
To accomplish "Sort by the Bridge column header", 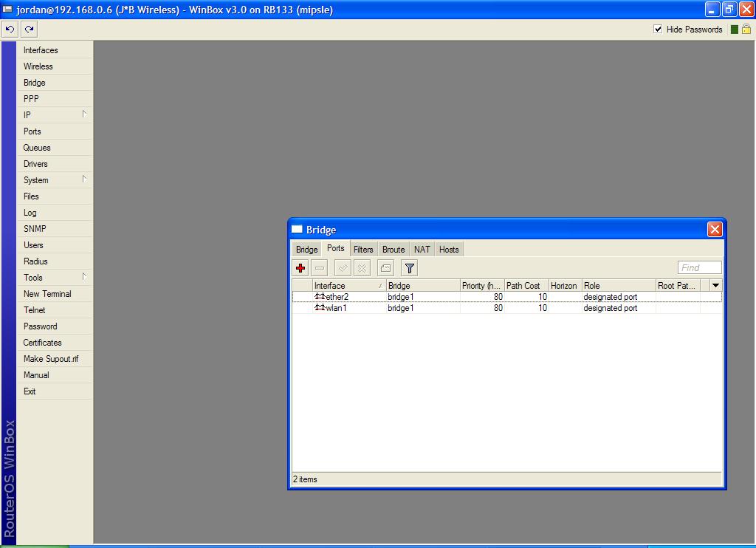I will click(423, 286).
